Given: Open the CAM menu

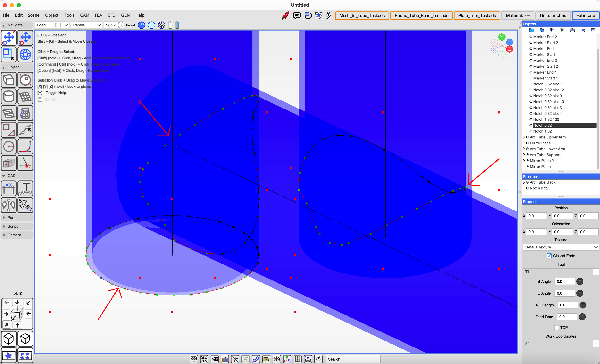Looking at the screenshot, I should coord(85,15).
